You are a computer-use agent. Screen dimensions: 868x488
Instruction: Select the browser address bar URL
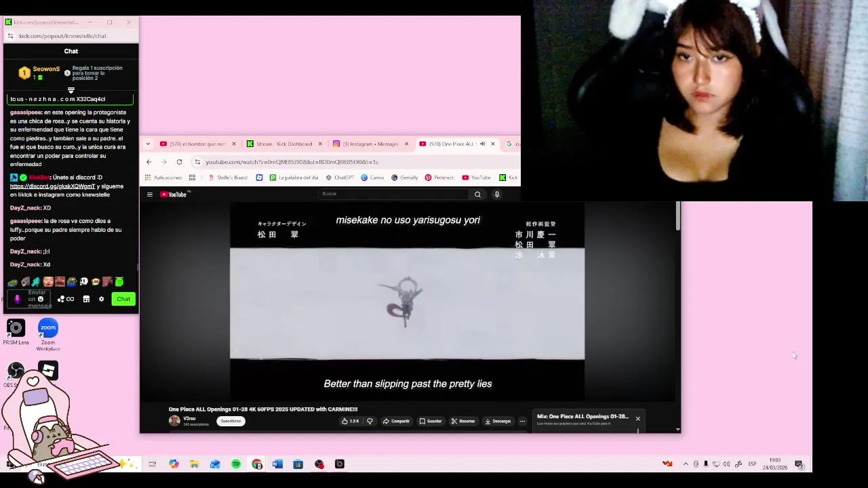292,162
